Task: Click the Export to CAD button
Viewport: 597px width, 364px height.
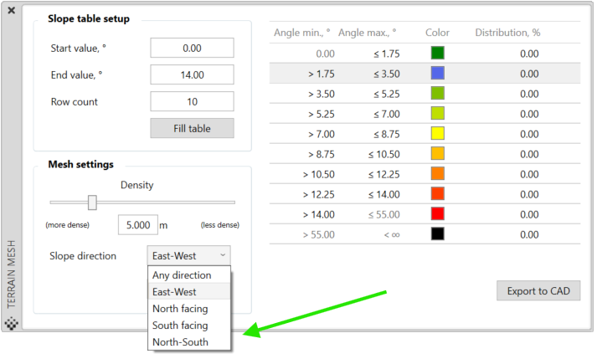Action: pos(538,291)
